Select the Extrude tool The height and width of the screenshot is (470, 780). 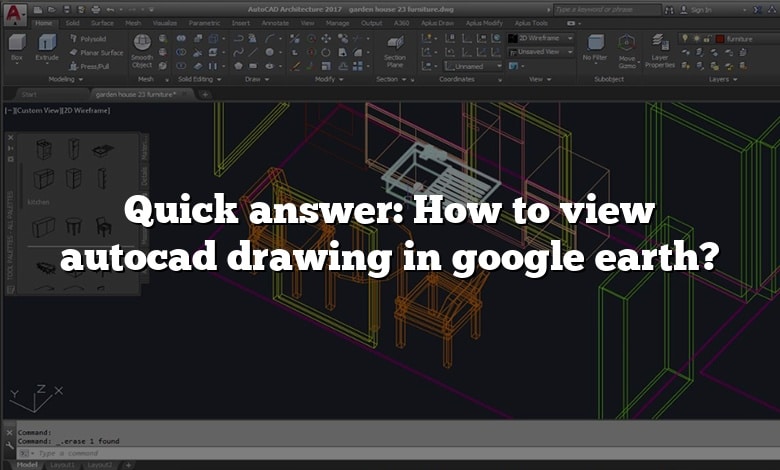coord(47,48)
